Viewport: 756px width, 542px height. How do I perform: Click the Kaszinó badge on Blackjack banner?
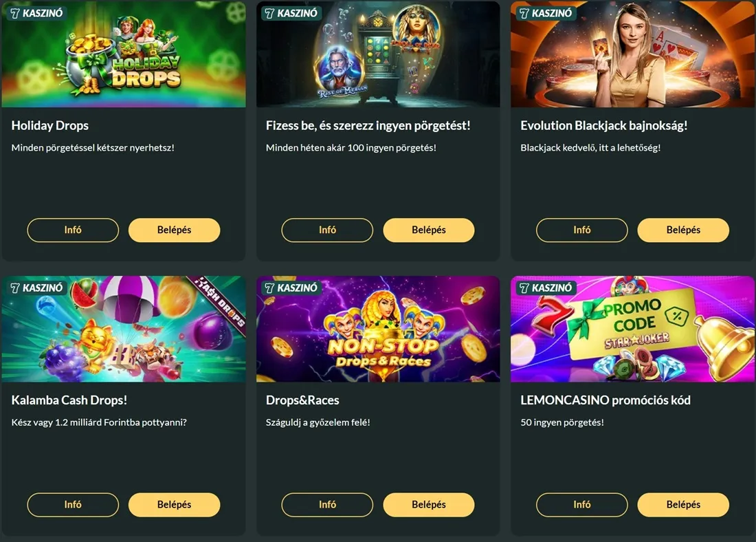[546, 13]
